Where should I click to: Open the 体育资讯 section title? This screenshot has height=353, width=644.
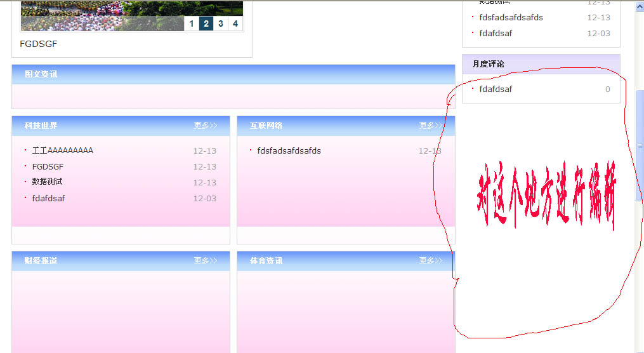[x=266, y=261]
